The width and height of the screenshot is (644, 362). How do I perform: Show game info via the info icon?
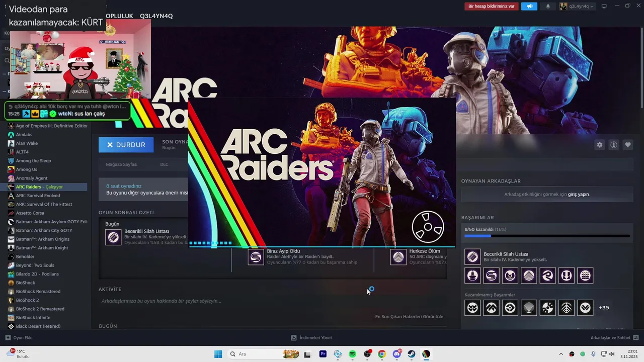(x=614, y=145)
